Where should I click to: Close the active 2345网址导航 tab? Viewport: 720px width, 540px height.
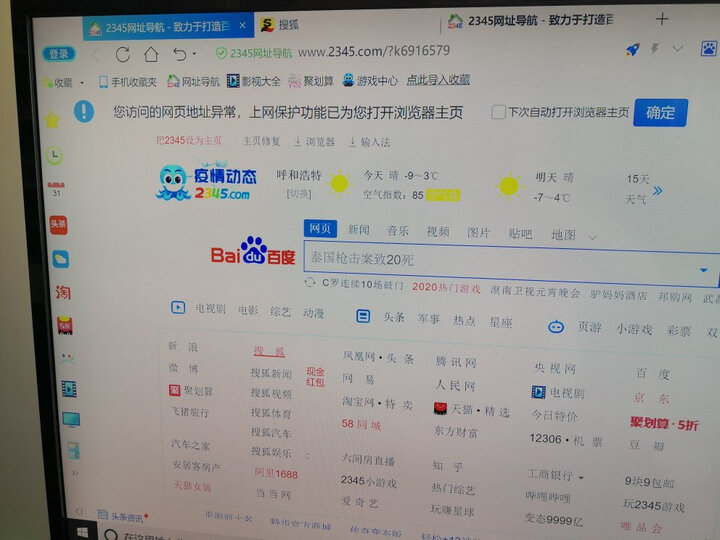point(242,26)
